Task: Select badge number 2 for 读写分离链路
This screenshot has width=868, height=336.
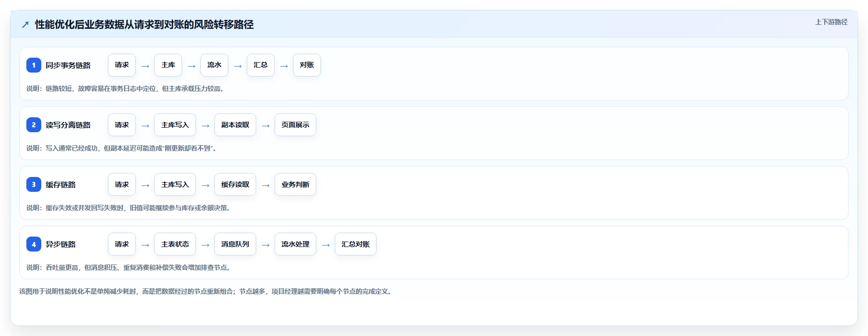Action: [x=34, y=125]
